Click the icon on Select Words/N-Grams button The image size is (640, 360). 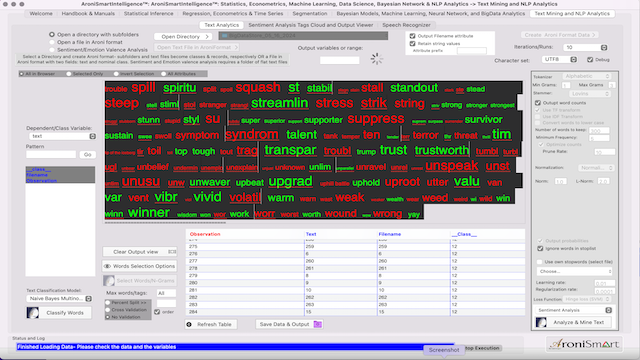coord(109,280)
